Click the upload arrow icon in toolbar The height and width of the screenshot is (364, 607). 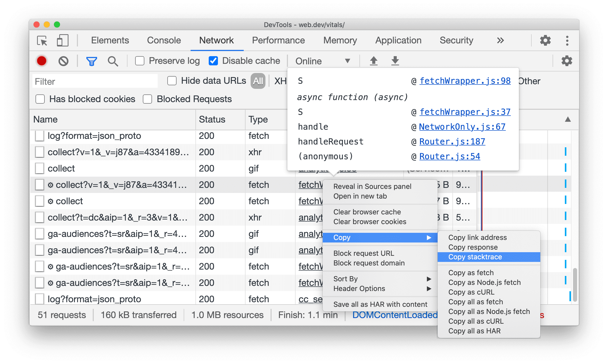[375, 61]
